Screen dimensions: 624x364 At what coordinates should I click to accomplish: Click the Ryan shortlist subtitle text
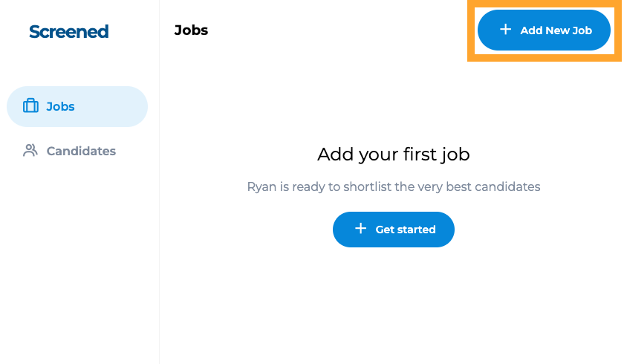(x=393, y=186)
